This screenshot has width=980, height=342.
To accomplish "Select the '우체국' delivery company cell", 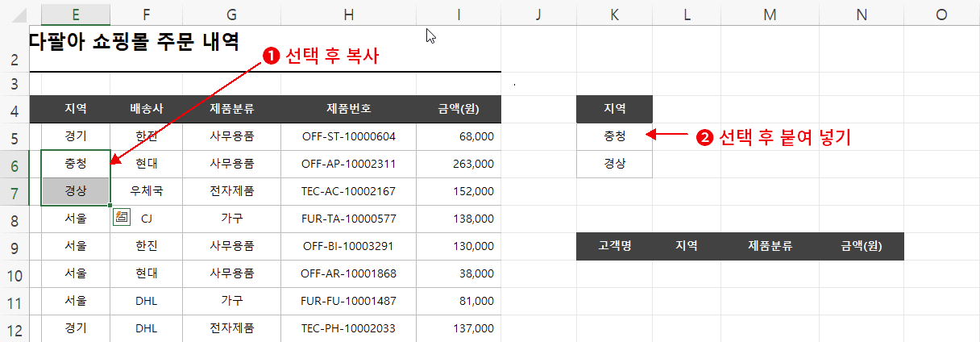I will coord(147,191).
